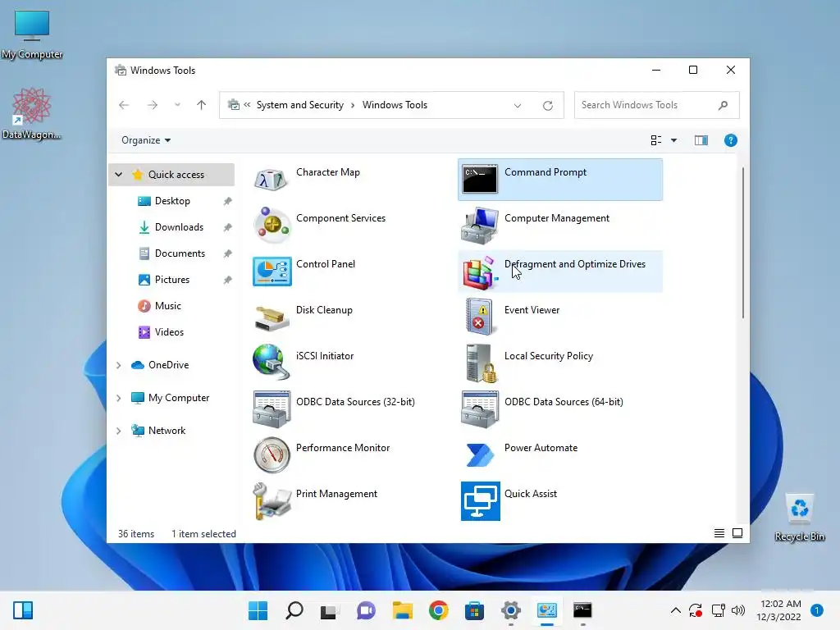
Task: Collapse the Quick access tree node
Action: pos(119,175)
